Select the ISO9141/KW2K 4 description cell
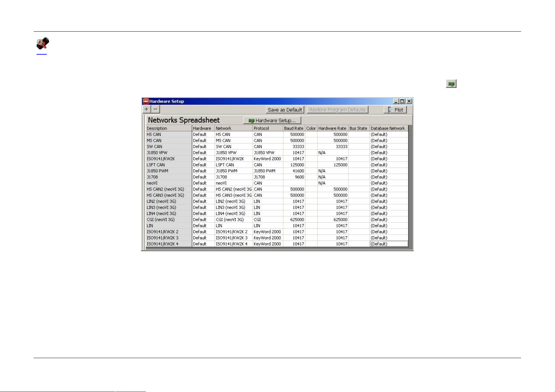555x392 pixels. pyautogui.click(x=169, y=244)
